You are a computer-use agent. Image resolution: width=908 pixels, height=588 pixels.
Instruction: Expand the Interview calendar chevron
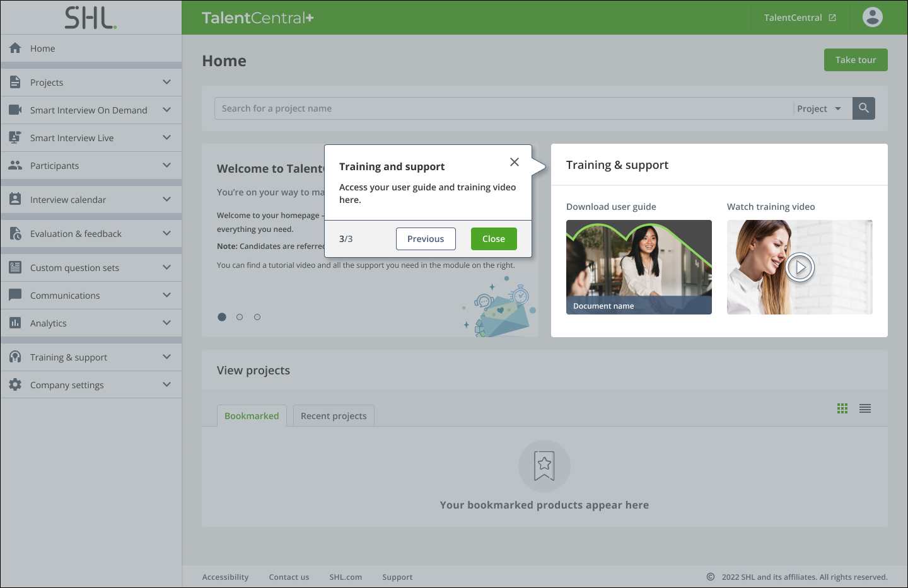tap(166, 199)
